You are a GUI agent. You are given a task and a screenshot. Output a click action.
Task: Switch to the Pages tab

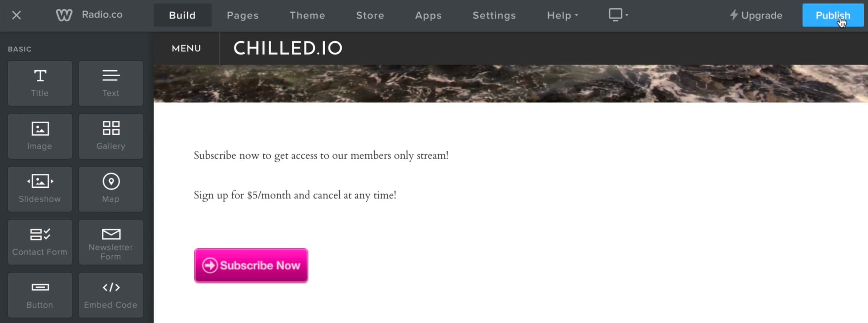point(243,15)
